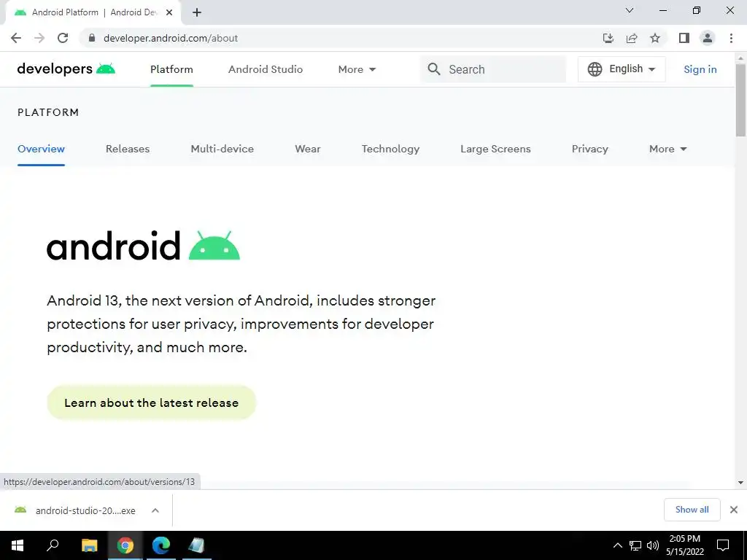The width and height of the screenshot is (747, 560).
Task: Show hidden system tray icons
Action: (617, 545)
